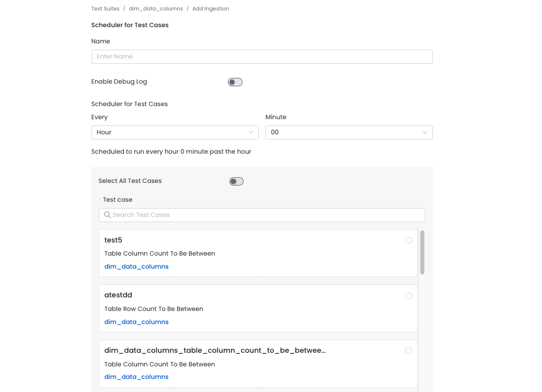542x392 pixels.
Task: Open the dim_data_columns breadcrumb link
Action: pyautogui.click(x=156, y=9)
